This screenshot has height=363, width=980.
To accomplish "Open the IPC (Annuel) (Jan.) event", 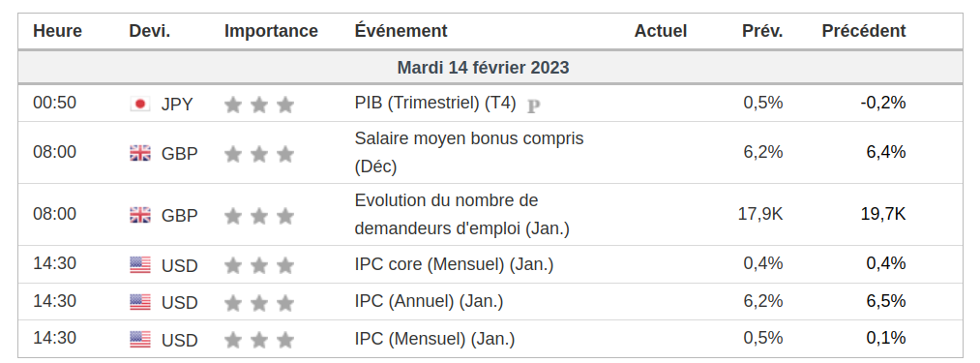I will click(x=429, y=301).
